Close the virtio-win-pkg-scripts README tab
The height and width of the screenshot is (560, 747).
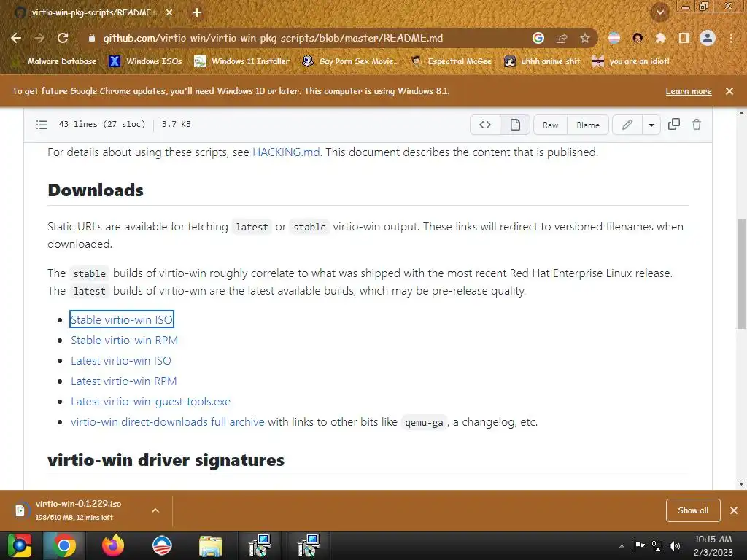coord(169,13)
